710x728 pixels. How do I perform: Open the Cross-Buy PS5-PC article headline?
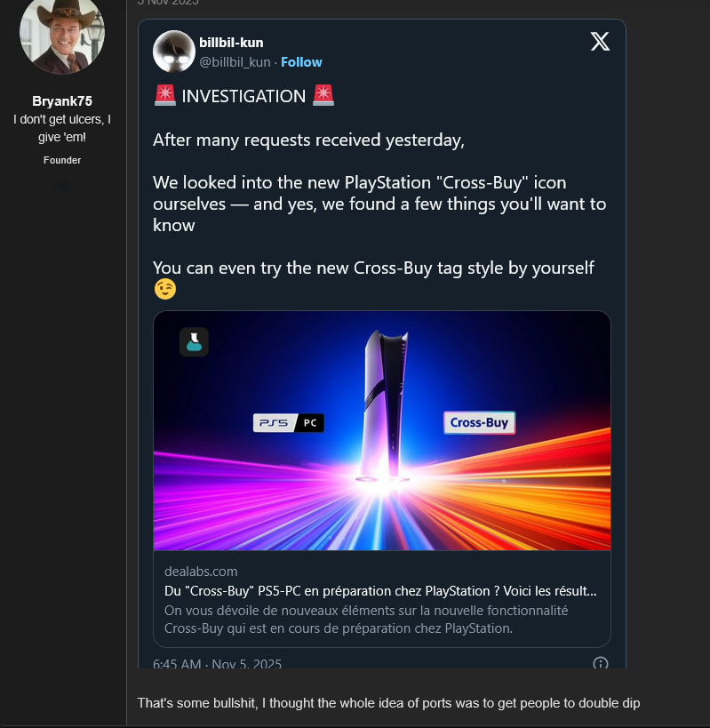pos(380,591)
